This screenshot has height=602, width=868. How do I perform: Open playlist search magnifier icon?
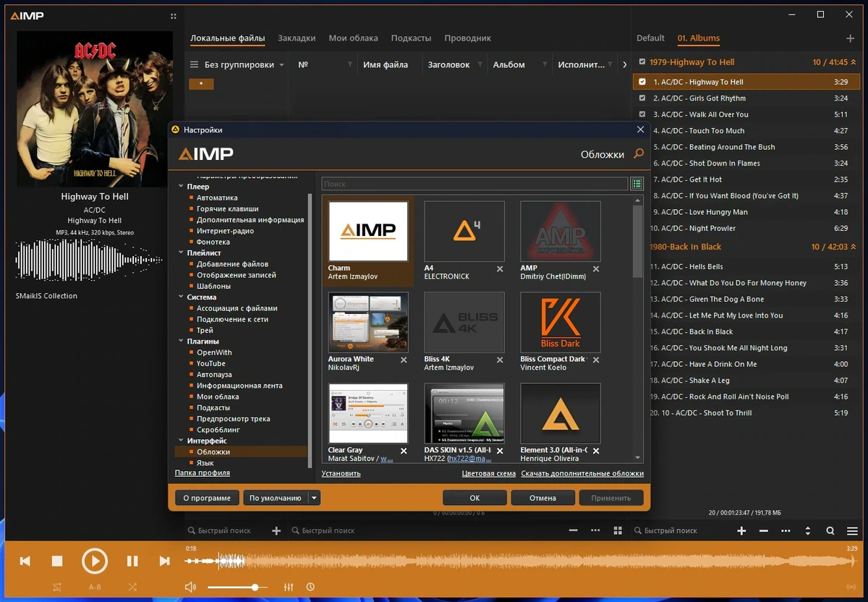click(x=830, y=531)
